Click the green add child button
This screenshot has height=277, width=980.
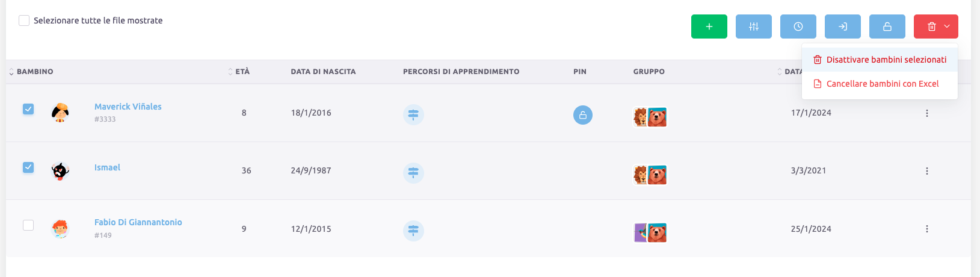(x=709, y=26)
